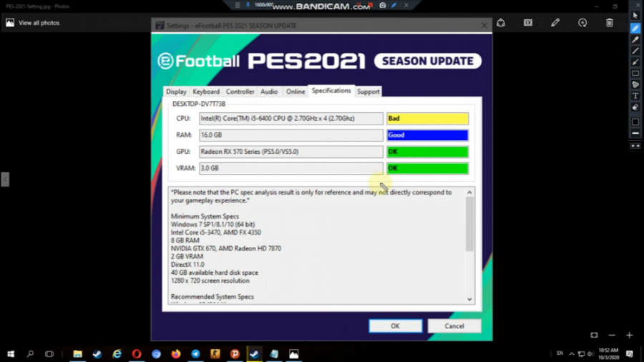Click the GPU Radeon RX 570 field
The width and height of the screenshot is (644, 362).
[291, 152]
